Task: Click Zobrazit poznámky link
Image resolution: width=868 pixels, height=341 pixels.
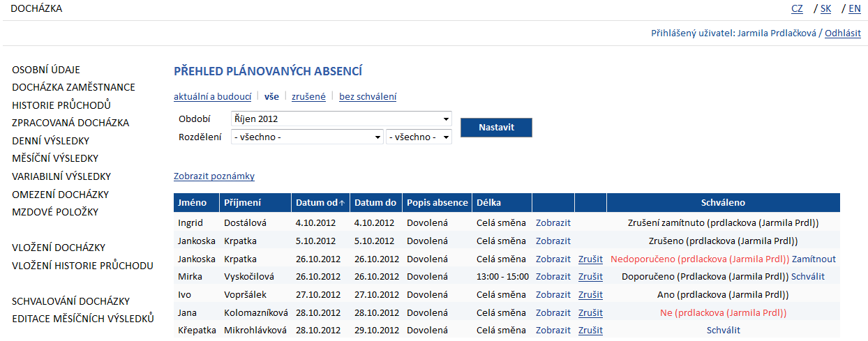Action: (214, 176)
